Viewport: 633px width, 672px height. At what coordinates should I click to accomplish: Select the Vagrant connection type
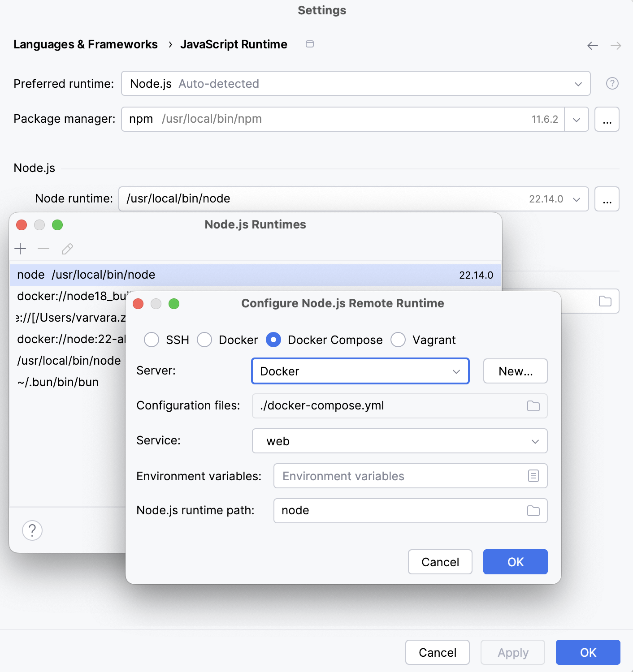click(398, 340)
